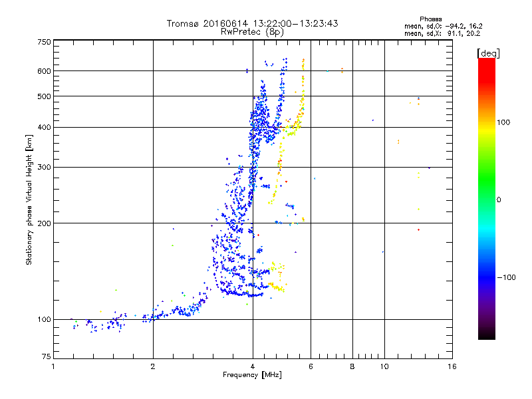Click the plot title 'Tromsø 20160614 13:22:00-13:23:43'

(252, 23)
